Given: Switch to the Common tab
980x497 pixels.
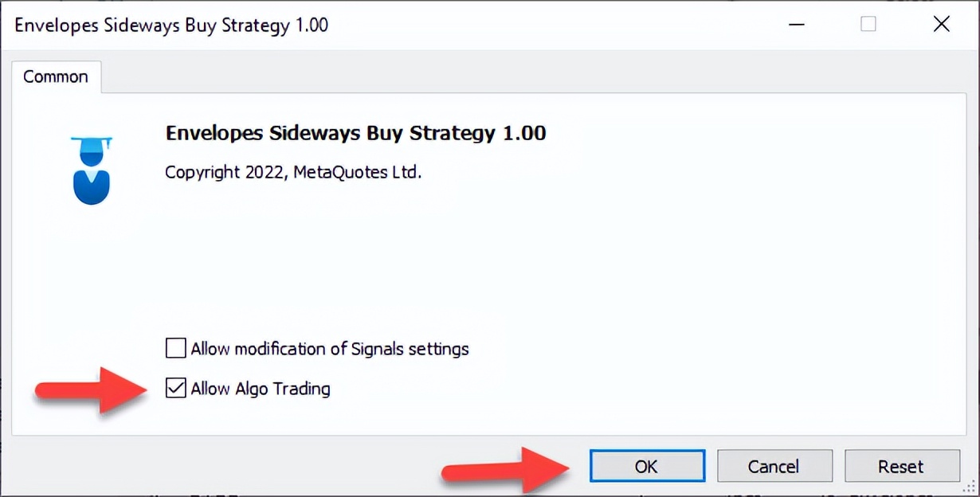Looking at the screenshot, I should pyautogui.click(x=56, y=77).
